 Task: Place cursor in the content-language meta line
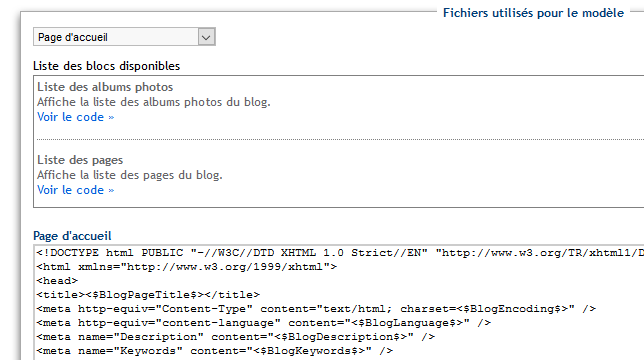point(264,323)
